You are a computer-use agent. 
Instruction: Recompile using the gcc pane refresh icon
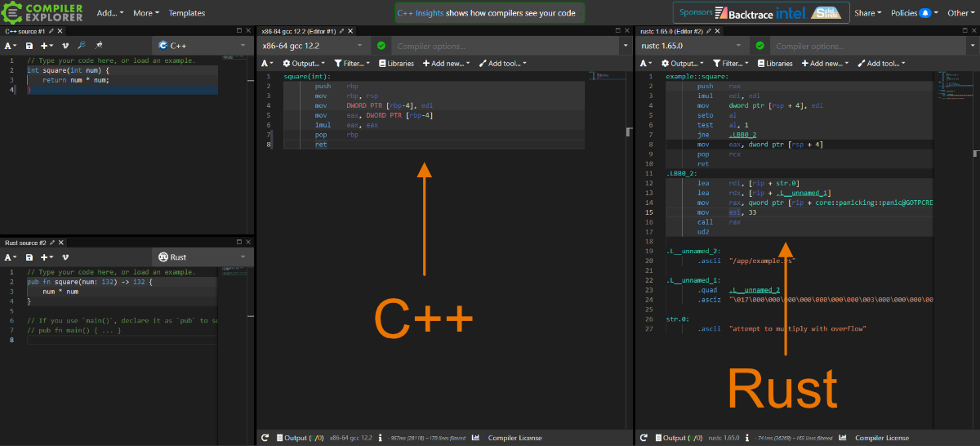[265, 438]
